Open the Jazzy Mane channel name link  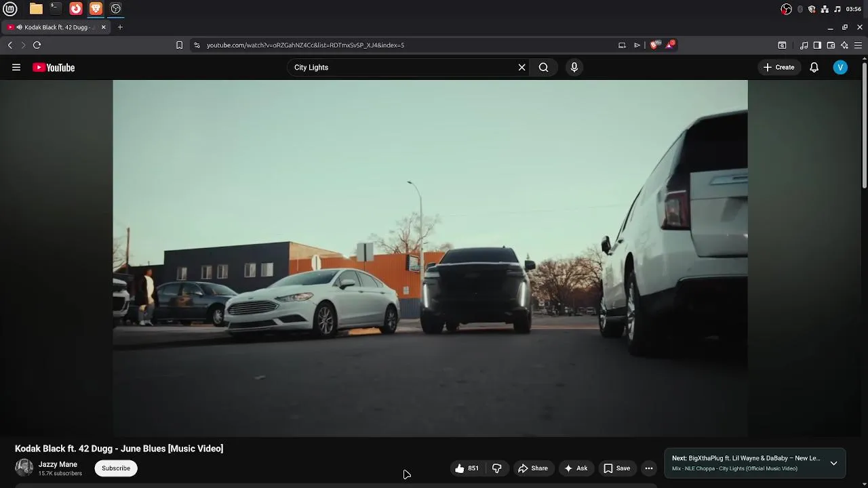pyautogui.click(x=58, y=464)
